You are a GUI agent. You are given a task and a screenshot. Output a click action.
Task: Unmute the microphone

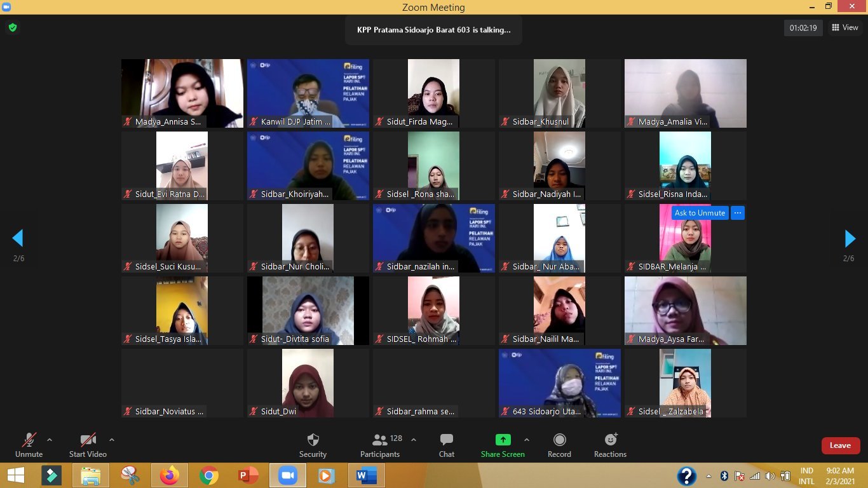click(29, 445)
